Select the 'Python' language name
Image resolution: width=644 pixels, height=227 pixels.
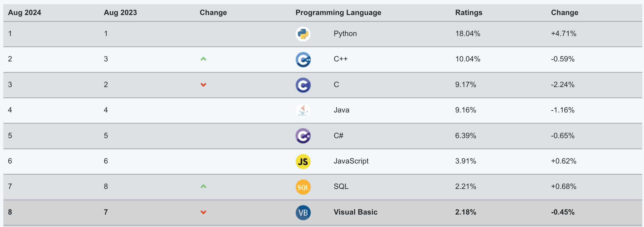tap(345, 34)
